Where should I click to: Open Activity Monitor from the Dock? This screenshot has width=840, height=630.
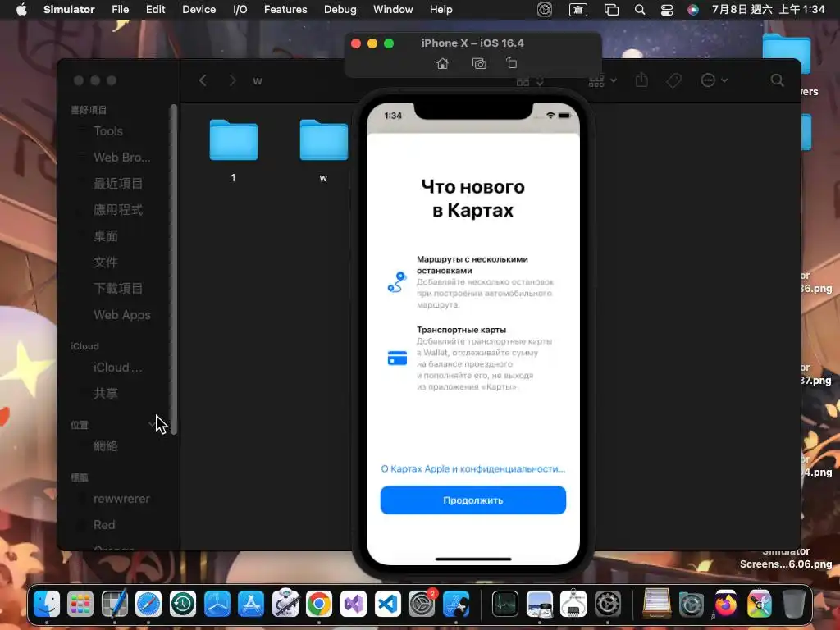tap(505, 605)
